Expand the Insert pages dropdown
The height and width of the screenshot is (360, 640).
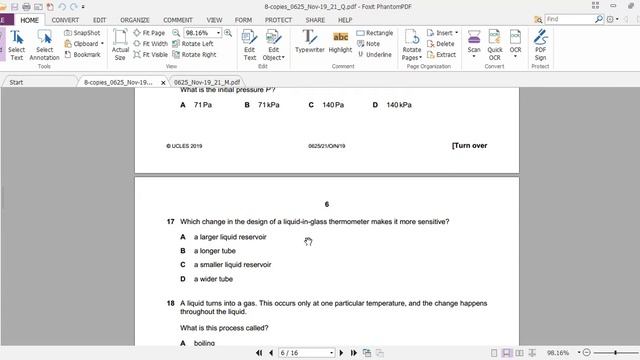click(x=456, y=33)
